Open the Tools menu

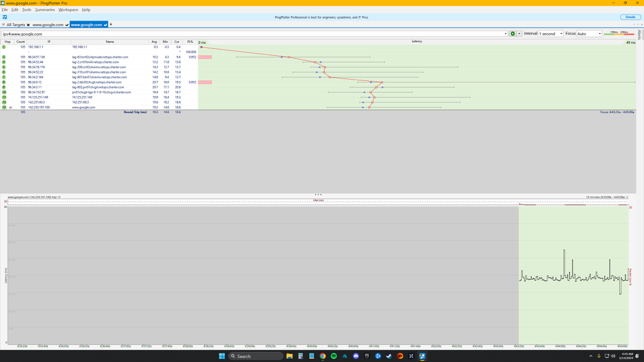[27, 10]
